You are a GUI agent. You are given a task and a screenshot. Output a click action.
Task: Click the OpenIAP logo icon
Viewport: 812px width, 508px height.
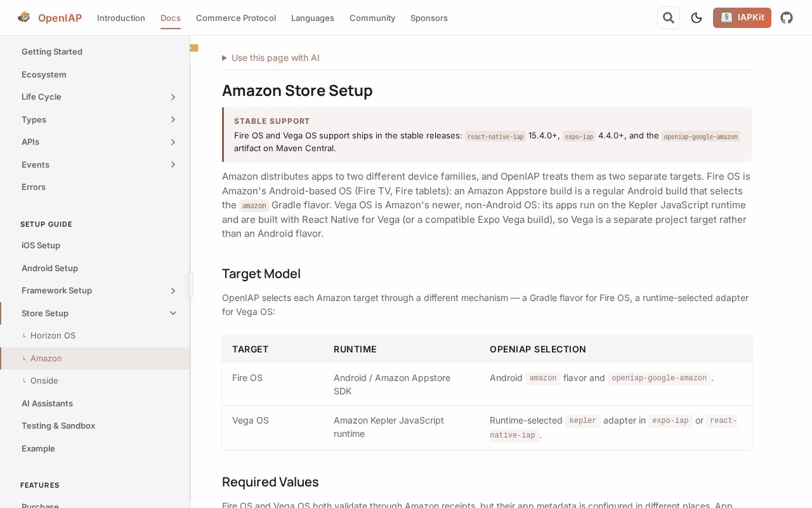pos(24,17)
